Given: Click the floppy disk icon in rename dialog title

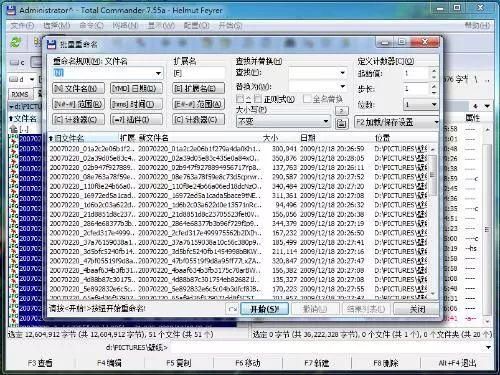Looking at the screenshot, I should click(51, 44).
